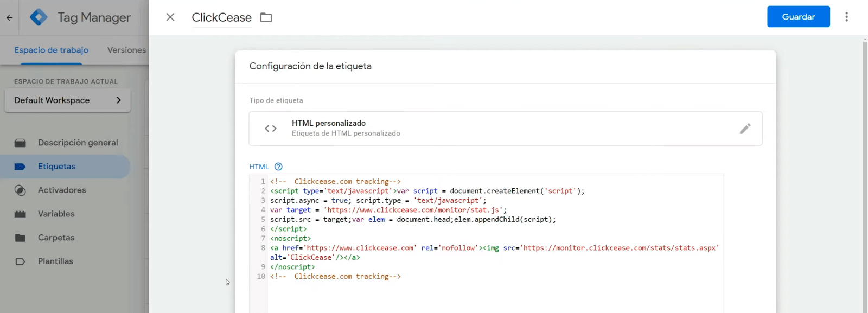Click the Configuración de la etiqueta heading

(310, 66)
